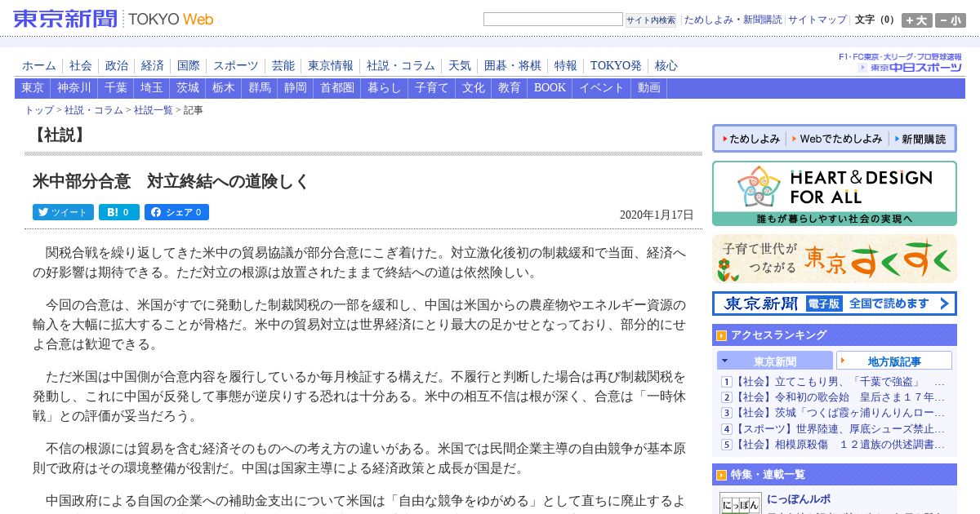Screen dimensions: 980x514
Task: Open the 政治 menu item
Action: click(x=117, y=66)
